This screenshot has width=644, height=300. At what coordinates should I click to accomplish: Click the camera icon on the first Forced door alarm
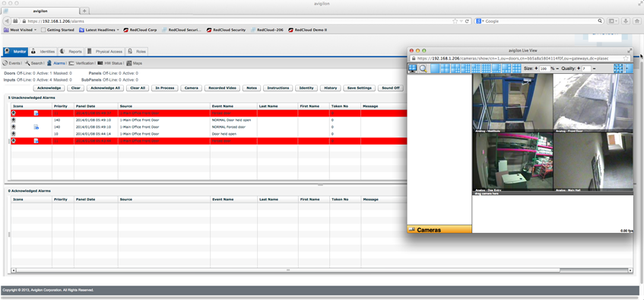(14, 113)
